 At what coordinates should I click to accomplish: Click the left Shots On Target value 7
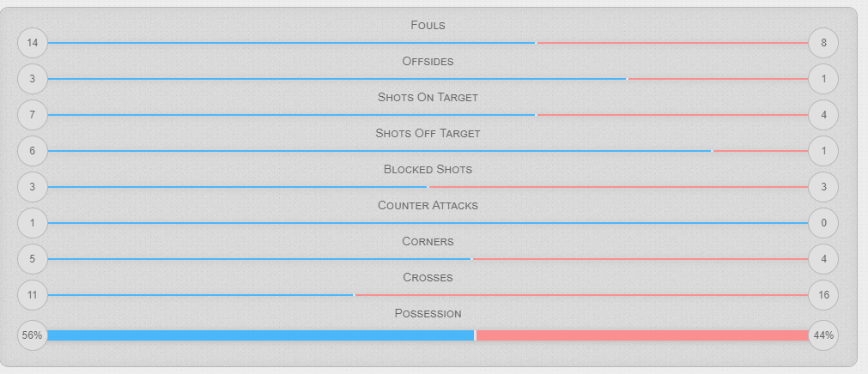(x=33, y=115)
